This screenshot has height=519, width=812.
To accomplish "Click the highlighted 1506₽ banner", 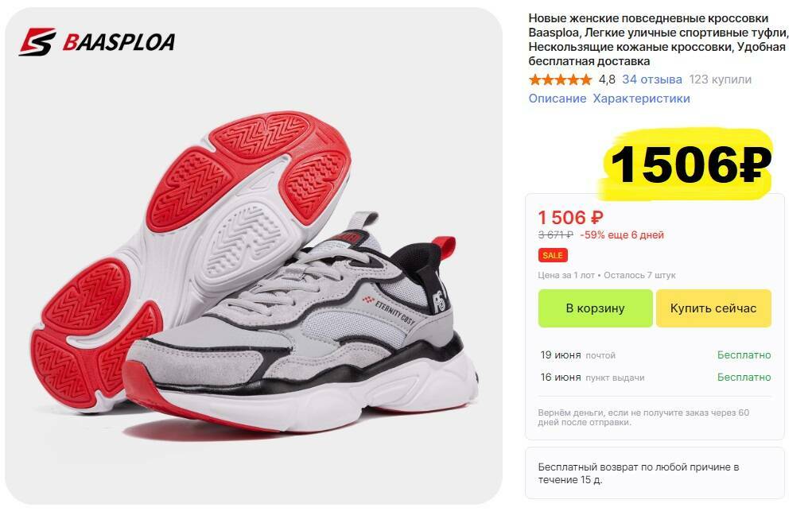I will pyautogui.click(x=687, y=164).
